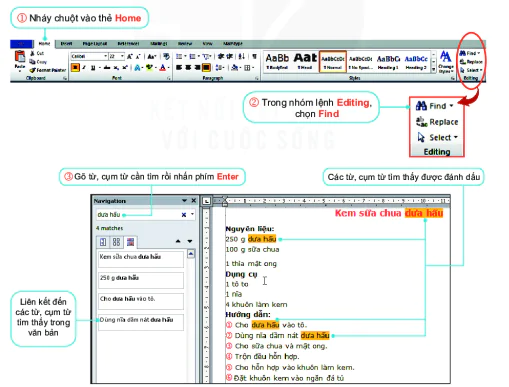Click the Bullets list icon
Screen dimensions: 509x387
[x=179, y=56]
